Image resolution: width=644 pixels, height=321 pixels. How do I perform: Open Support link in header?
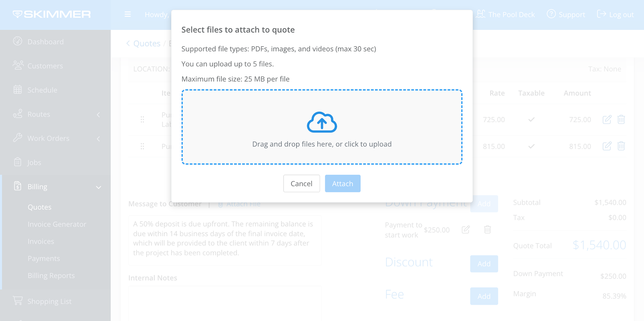572,14
